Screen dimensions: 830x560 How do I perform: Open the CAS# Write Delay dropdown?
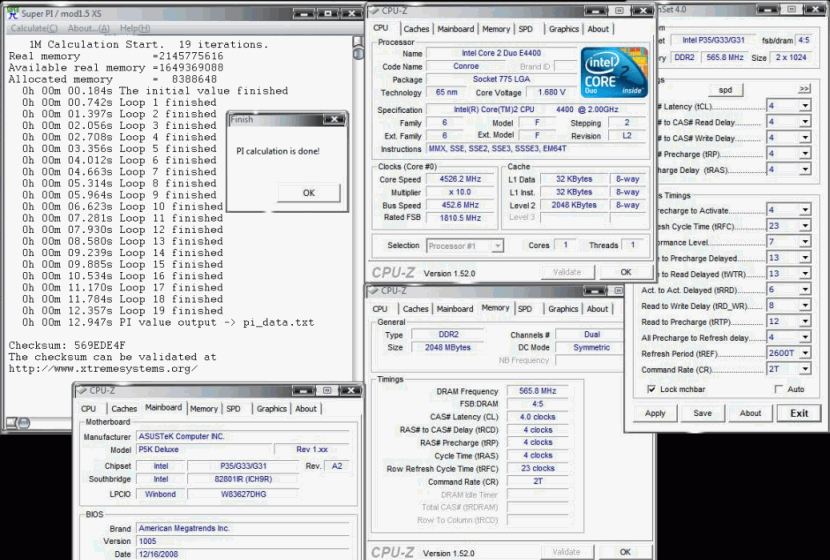[x=805, y=138]
